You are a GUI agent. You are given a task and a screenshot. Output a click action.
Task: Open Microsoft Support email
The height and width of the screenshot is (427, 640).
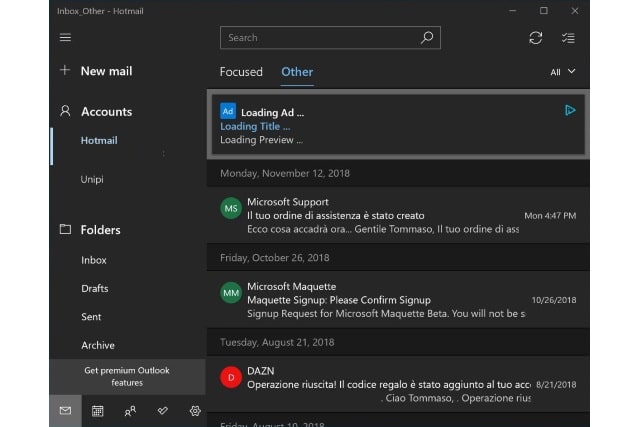tap(398, 216)
